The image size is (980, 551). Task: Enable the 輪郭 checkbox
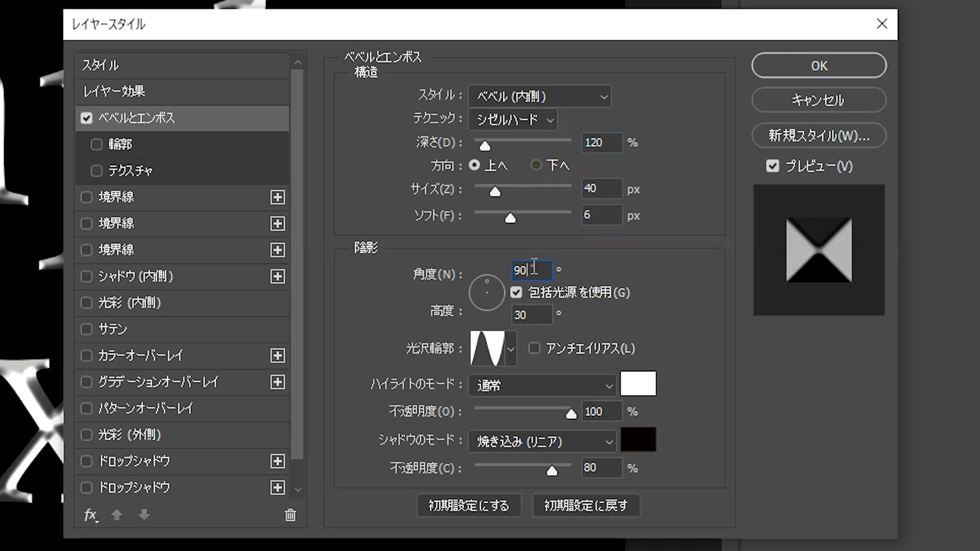point(96,144)
